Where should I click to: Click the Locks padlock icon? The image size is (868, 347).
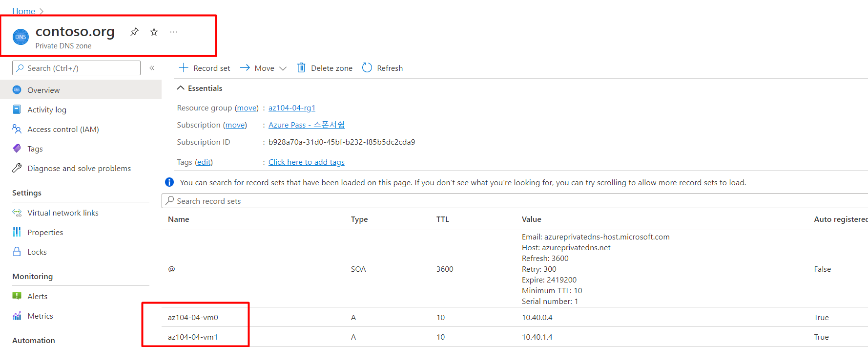click(17, 252)
